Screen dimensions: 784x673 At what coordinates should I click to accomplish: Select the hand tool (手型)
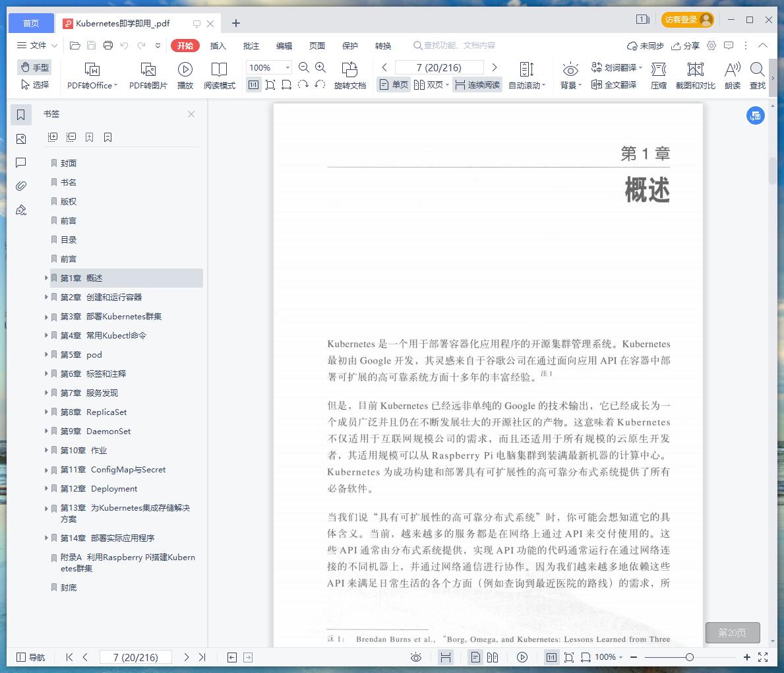34,67
